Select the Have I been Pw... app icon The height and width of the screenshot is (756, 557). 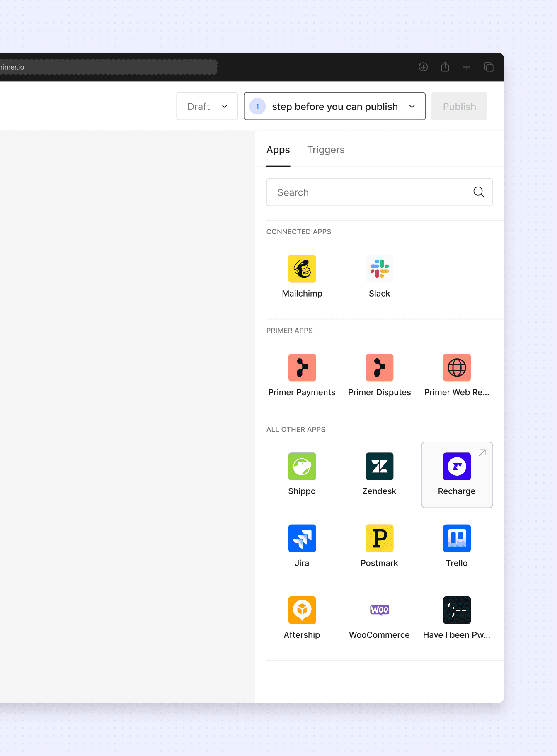pos(457,610)
